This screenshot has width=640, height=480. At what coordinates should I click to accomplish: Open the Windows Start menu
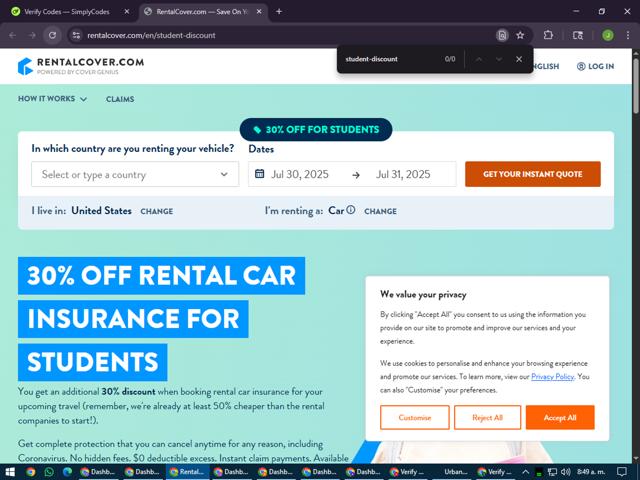10,472
